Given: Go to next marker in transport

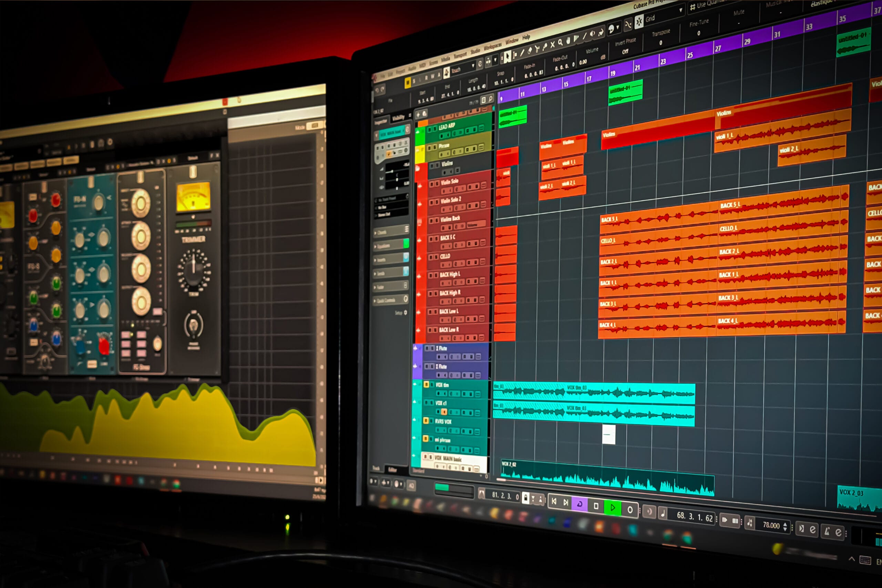Looking at the screenshot, I should pyautogui.click(x=565, y=502).
